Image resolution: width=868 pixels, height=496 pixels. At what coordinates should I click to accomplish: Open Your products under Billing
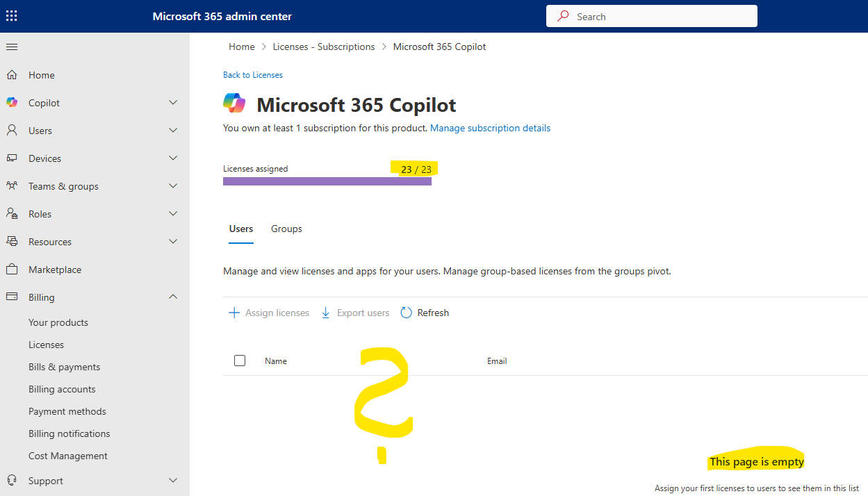click(x=58, y=322)
